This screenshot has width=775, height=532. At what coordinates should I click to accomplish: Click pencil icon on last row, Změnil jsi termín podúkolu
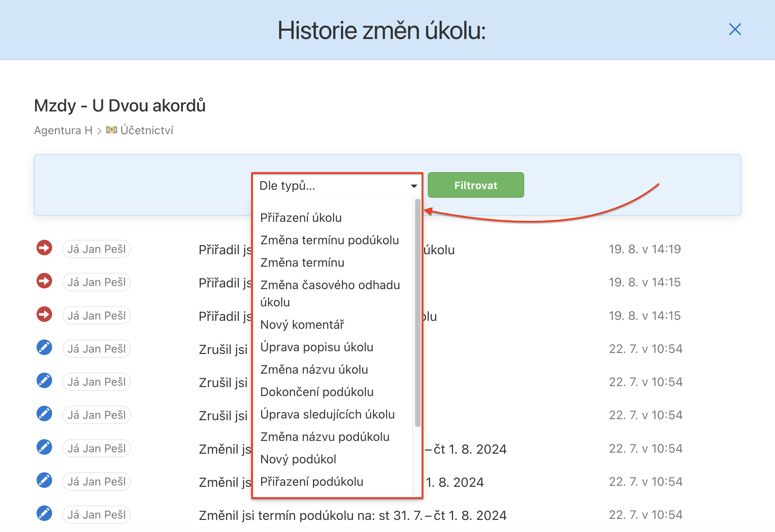tap(44, 513)
